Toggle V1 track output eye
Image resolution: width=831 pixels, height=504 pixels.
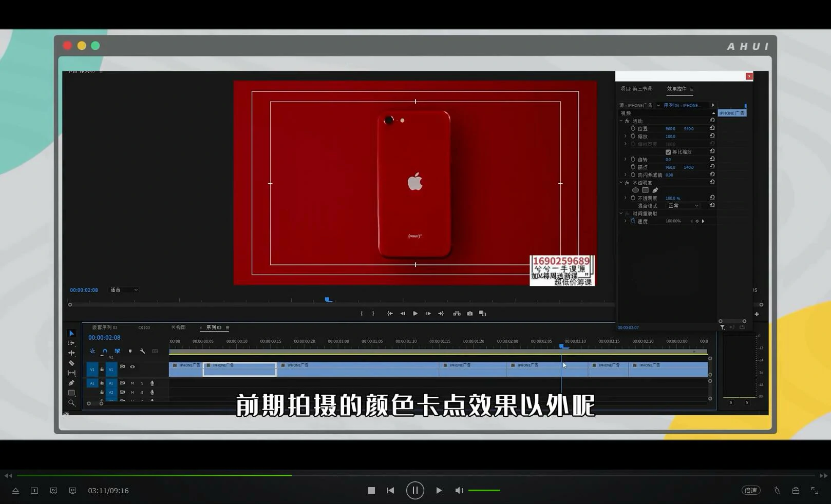point(132,367)
